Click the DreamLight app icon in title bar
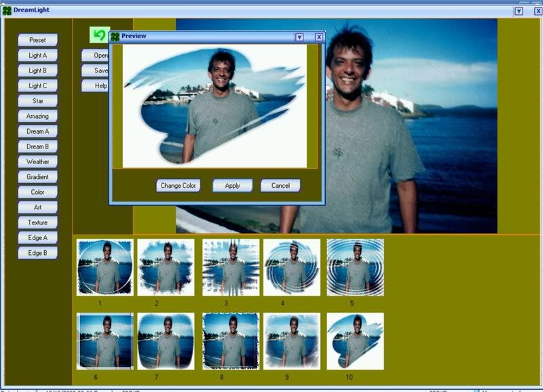The height and width of the screenshot is (392, 543). click(7, 11)
